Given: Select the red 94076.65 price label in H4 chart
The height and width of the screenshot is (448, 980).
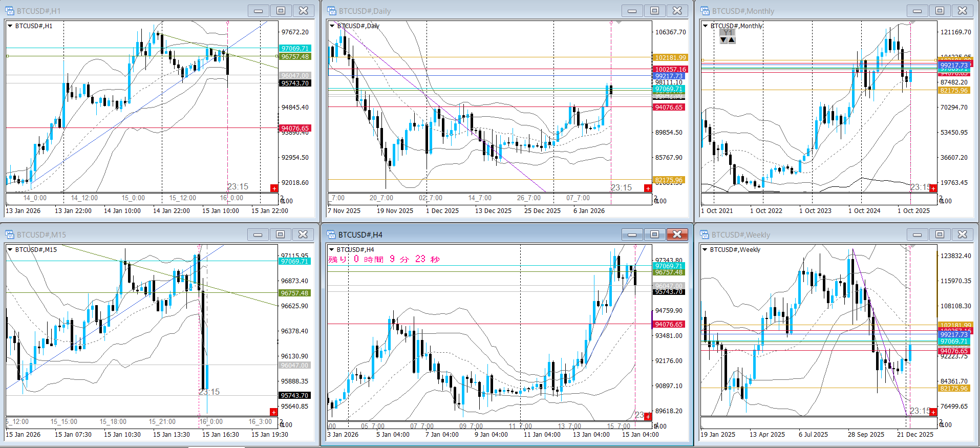Looking at the screenshot, I should pos(669,324).
